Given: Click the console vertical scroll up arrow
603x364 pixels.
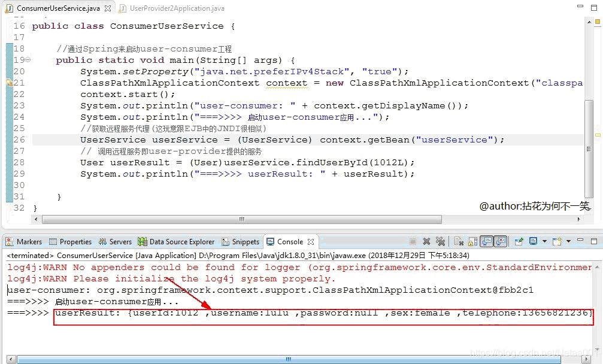Looking at the screenshot, I should (x=597, y=267).
